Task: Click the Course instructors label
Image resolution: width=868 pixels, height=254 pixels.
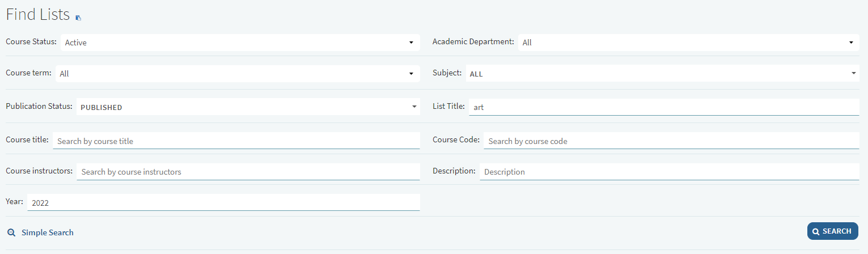Action: [x=39, y=171]
